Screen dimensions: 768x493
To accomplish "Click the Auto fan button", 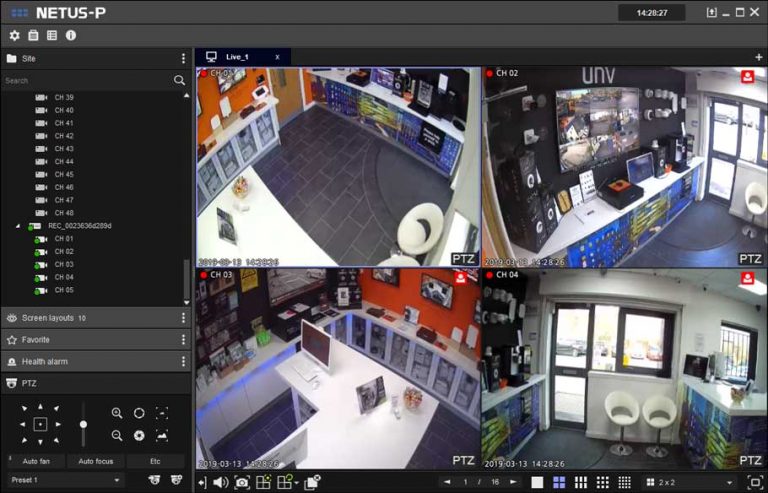I will 38,461.
